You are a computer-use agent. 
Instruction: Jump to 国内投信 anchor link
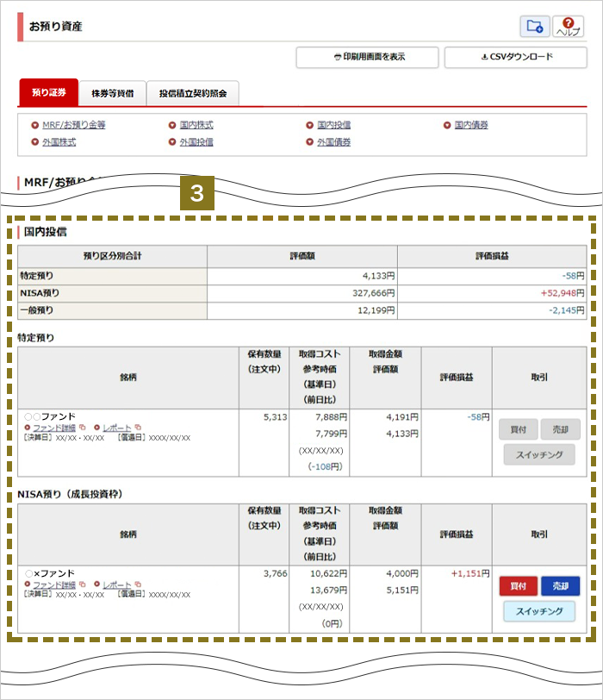333,125
